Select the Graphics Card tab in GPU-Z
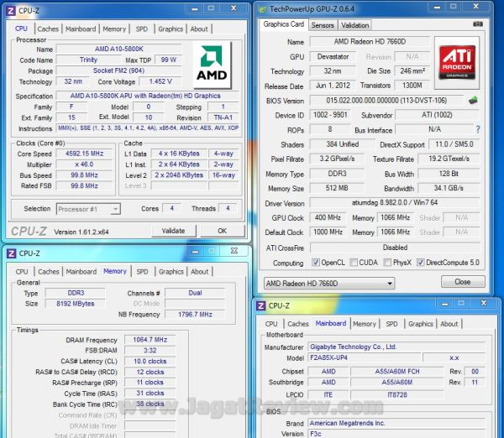 click(284, 24)
